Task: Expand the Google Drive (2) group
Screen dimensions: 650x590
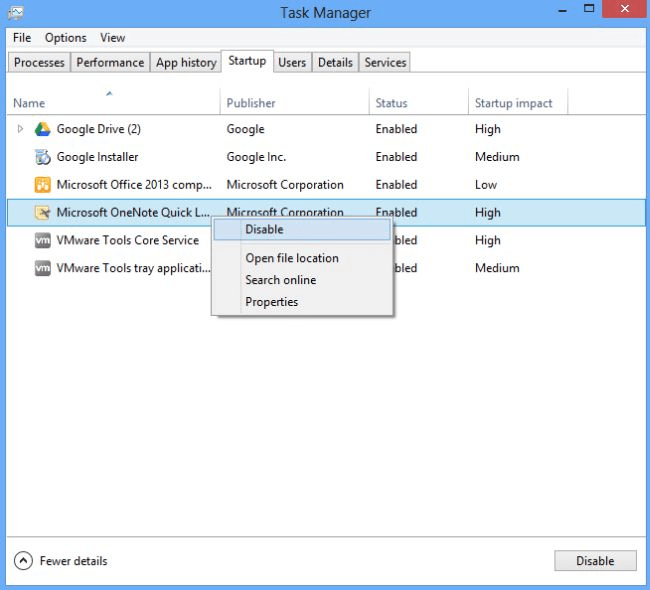Action: pos(20,129)
